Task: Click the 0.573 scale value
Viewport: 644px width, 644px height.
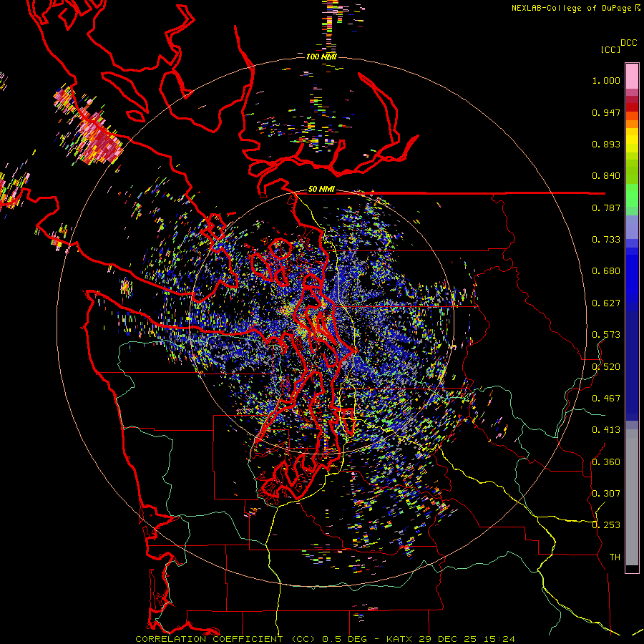Action: point(606,335)
